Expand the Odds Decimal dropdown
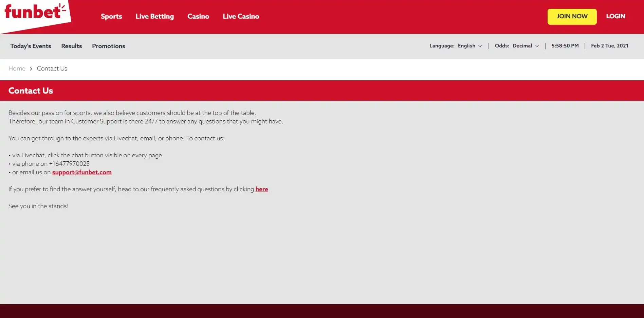644x318 pixels. [x=526, y=46]
